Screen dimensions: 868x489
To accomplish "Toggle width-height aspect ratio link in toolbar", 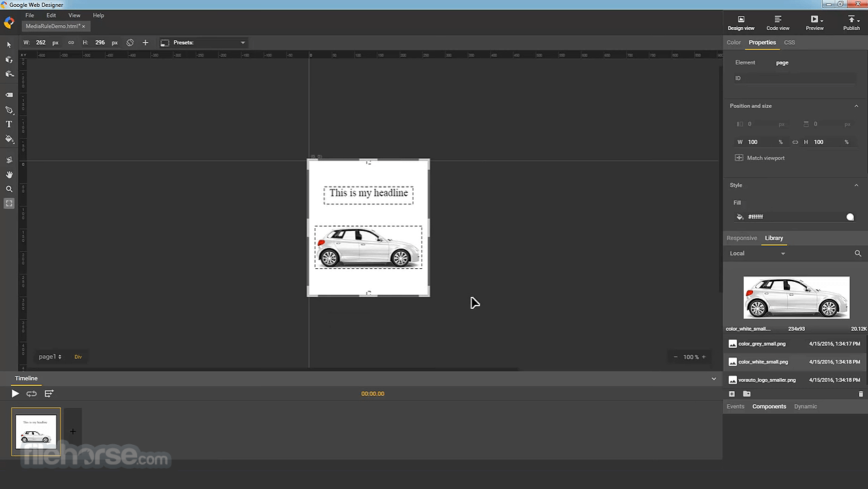I will coord(71,43).
